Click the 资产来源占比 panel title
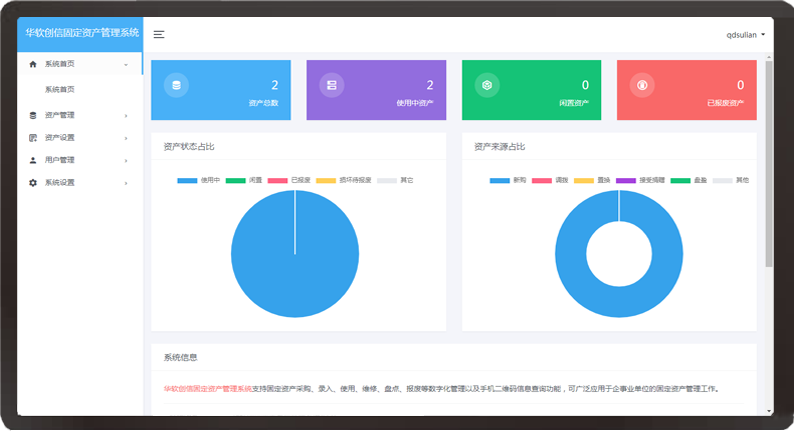 click(499, 147)
